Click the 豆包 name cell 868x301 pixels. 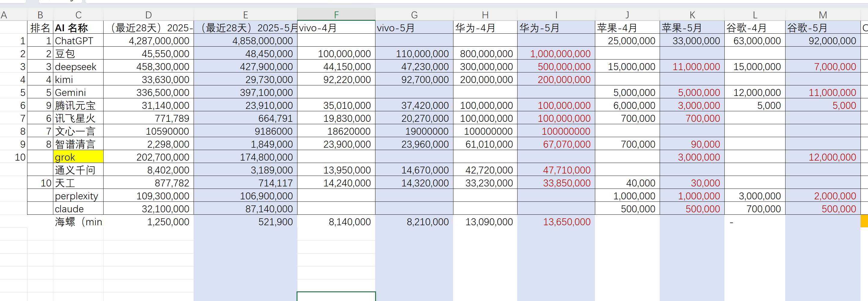(78, 54)
